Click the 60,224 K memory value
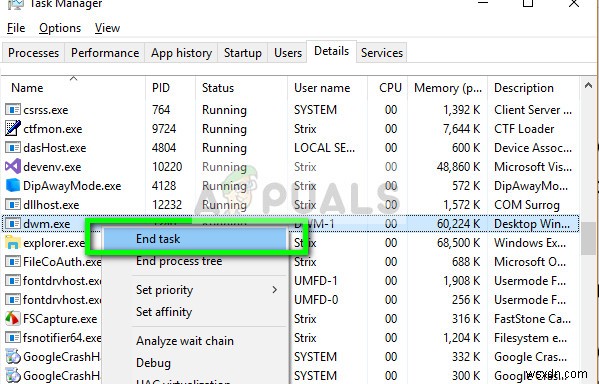The height and width of the screenshot is (384, 599). 458,224
